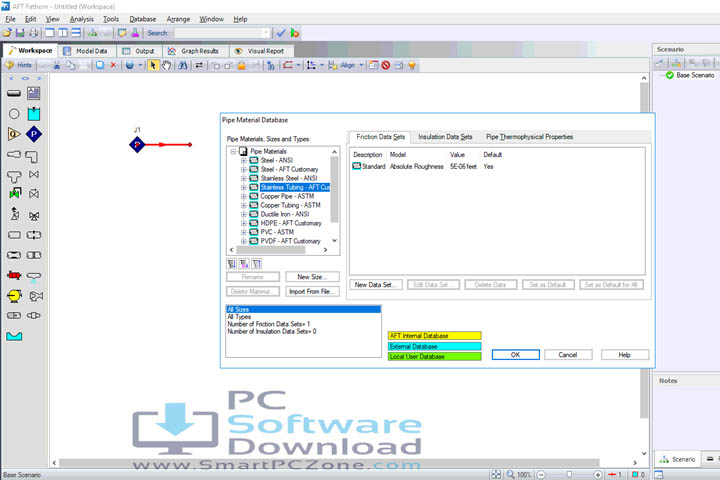Select the pipe drawing tool in toolbox
The width and height of the screenshot is (720, 480).
(14, 94)
